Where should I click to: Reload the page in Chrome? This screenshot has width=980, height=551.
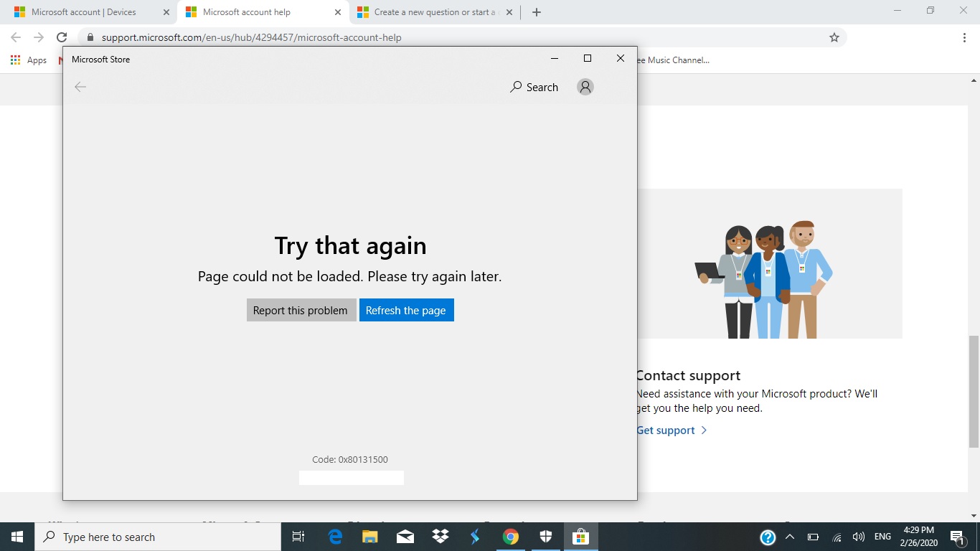tap(62, 37)
